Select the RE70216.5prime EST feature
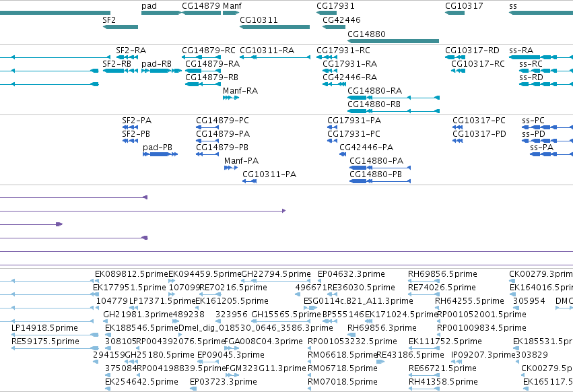 (x=210, y=294)
